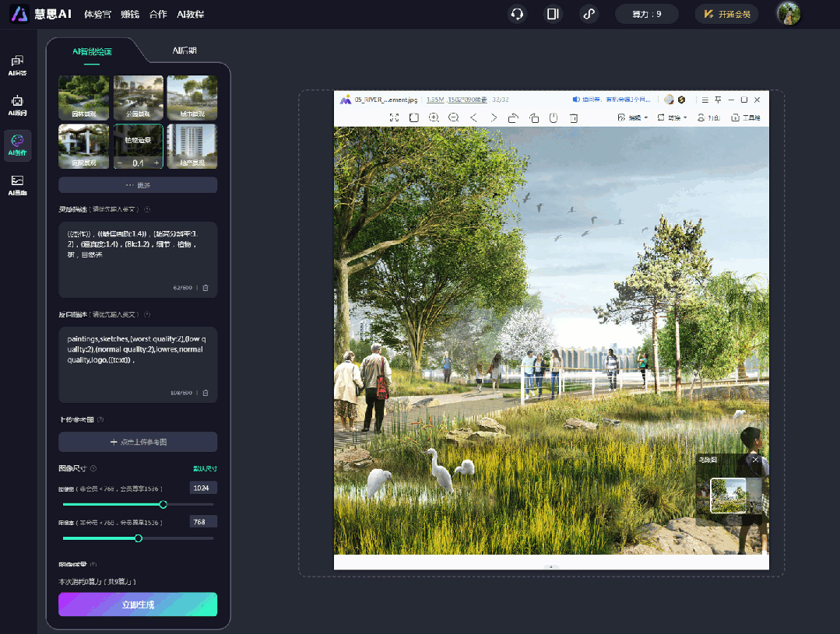Rotate image using the rotate icon
This screenshot has height=634, width=840.
click(x=514, y=118)
